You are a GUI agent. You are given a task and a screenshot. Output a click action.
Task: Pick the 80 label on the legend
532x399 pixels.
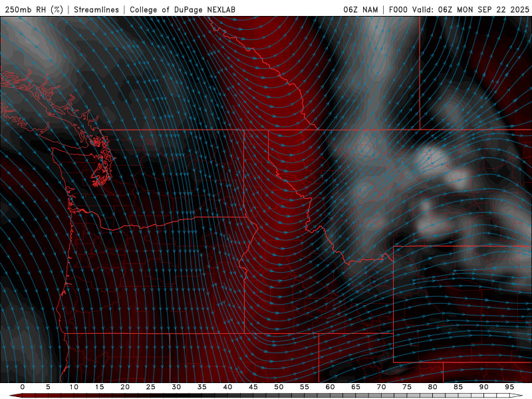[x=432, y=387]
